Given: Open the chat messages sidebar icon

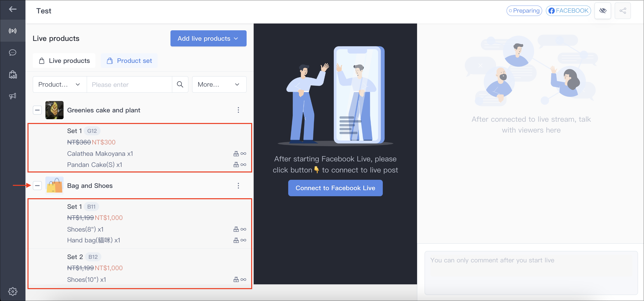Looking at the screenshot, I should 13,53.
